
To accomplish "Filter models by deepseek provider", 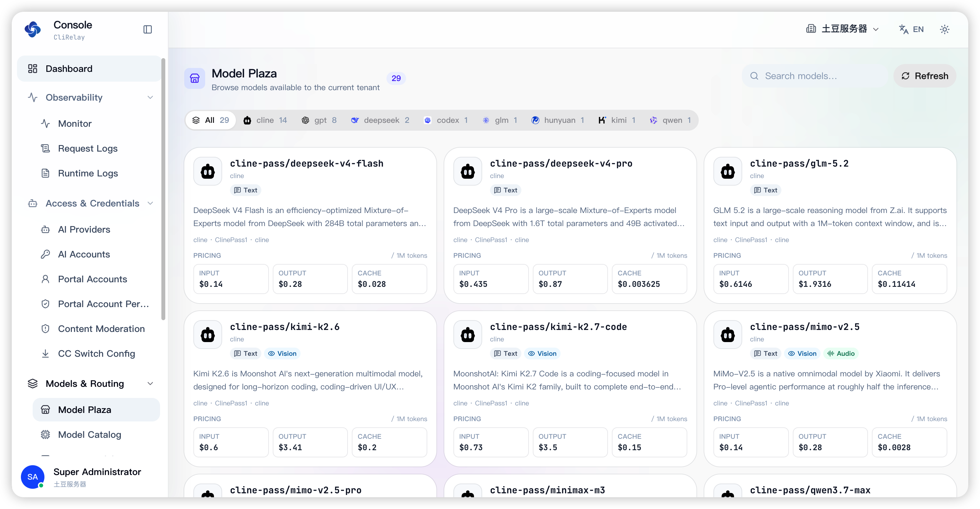I will 380,120.
